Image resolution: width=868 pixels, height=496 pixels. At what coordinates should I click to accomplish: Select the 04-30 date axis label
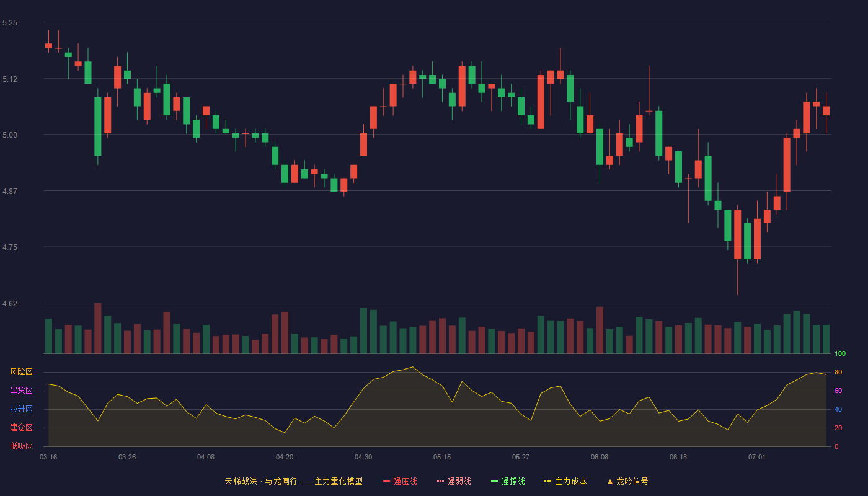[x=363, y=457]
